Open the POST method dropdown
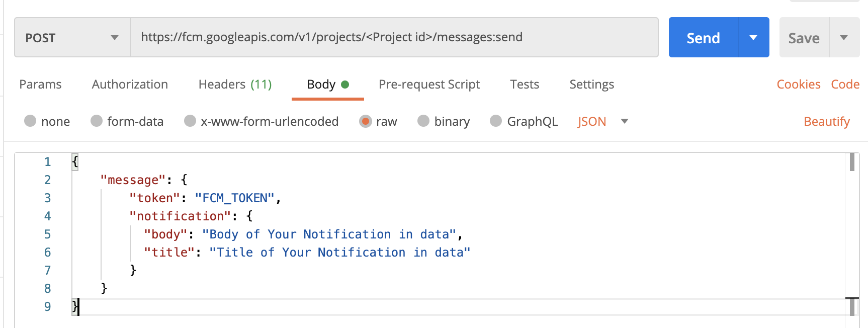868x328 pixels. coord(72,38)
